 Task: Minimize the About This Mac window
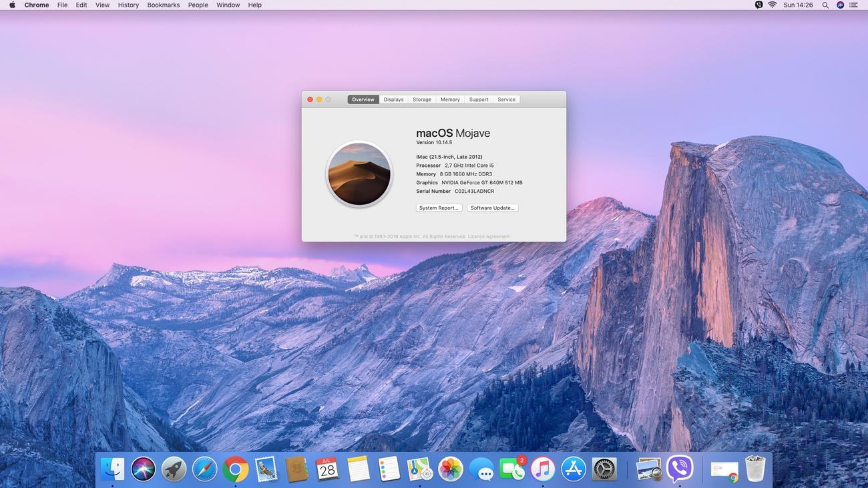(x=319, y=99)
